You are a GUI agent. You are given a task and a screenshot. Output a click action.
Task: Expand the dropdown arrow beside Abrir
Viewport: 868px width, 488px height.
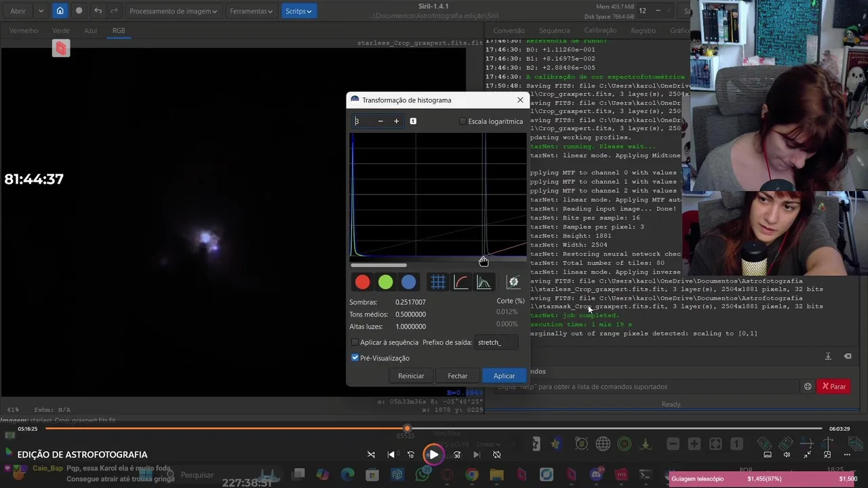click(41, 11)
